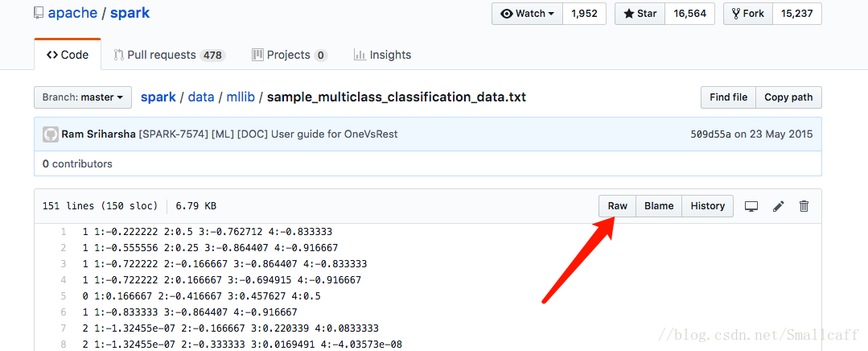Click the 151 lines (150 sloc) label
Image resolution: width=868 pixels, height=351 pixels.
101,206
